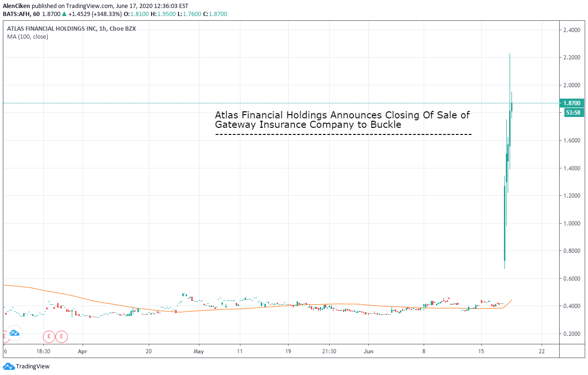
Task: Click the Apr time axis label
Action: (83, 351)
